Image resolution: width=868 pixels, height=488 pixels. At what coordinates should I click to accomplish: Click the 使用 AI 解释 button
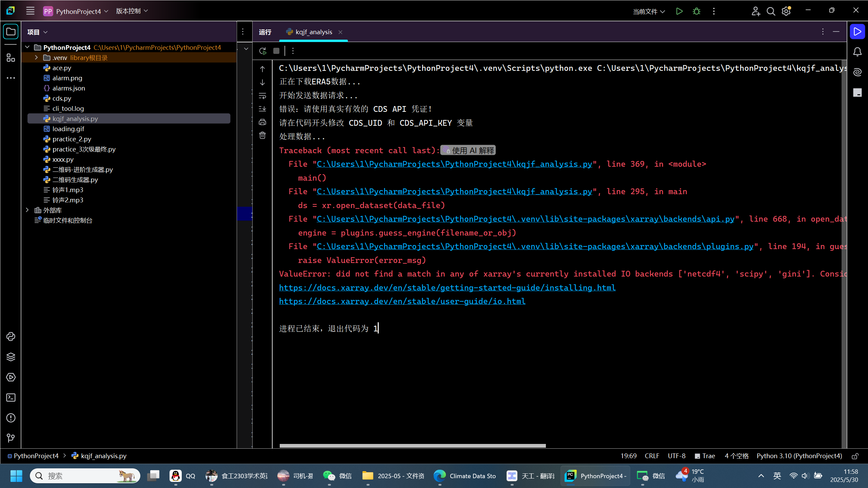tap(468, 150)
